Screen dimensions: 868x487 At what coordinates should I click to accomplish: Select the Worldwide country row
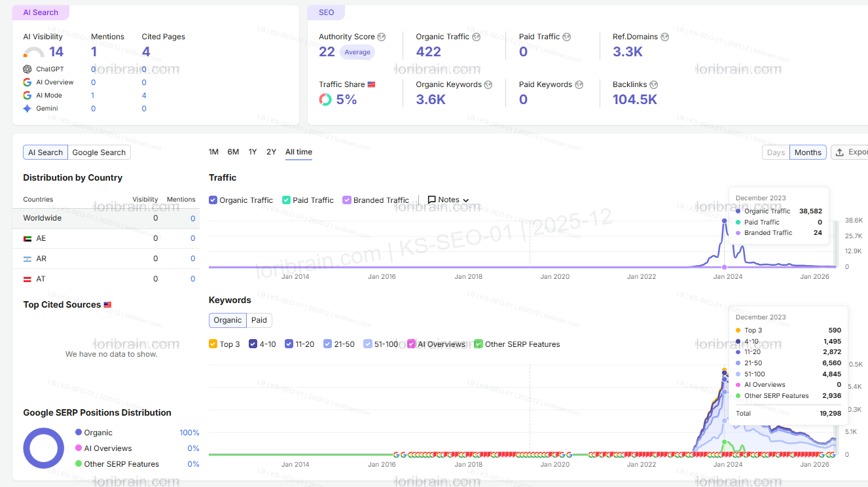tap(106, 219)
